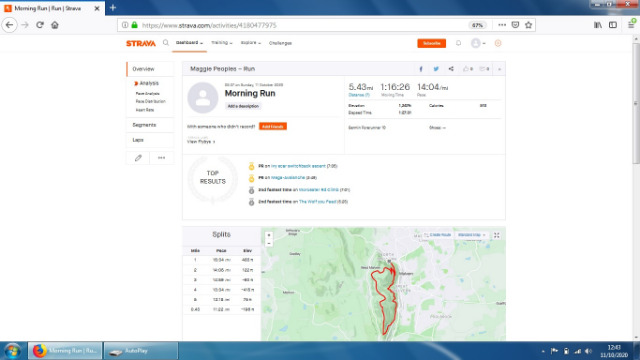640x360 pixels.
Task: Share activity via Facebook icon
Action: click(421, 69)
